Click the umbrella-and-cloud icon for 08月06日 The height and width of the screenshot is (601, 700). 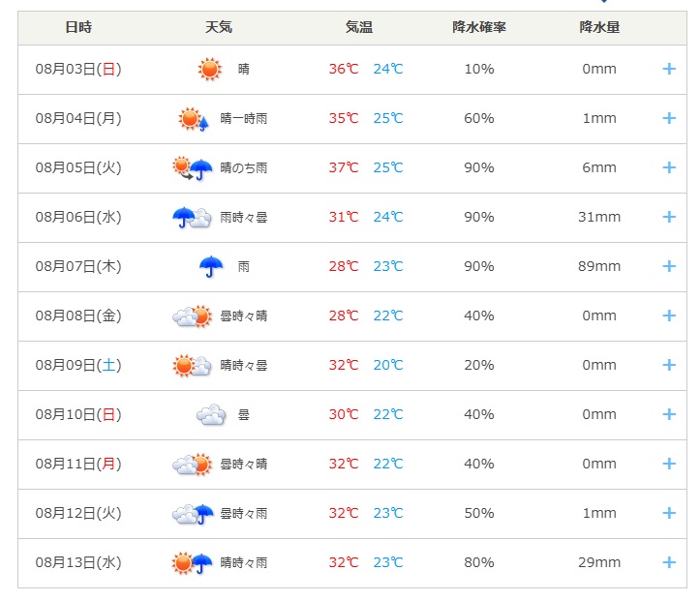tap(192, 218)
